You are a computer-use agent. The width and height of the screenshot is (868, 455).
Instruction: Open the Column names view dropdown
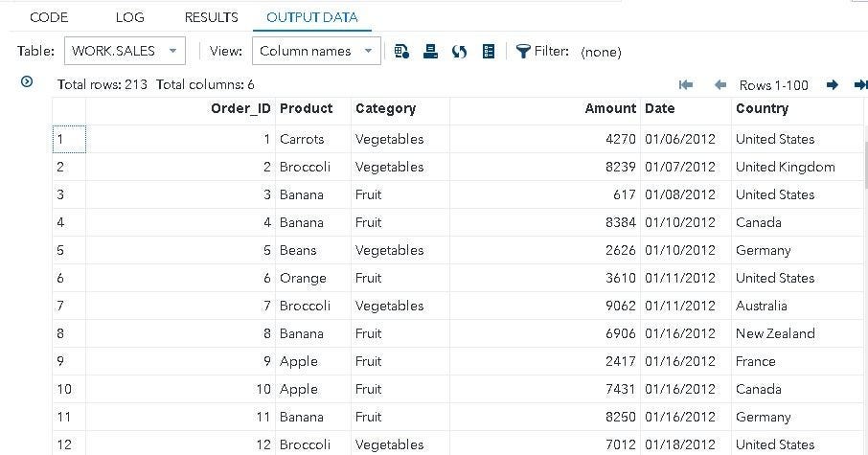pos(316,51)
